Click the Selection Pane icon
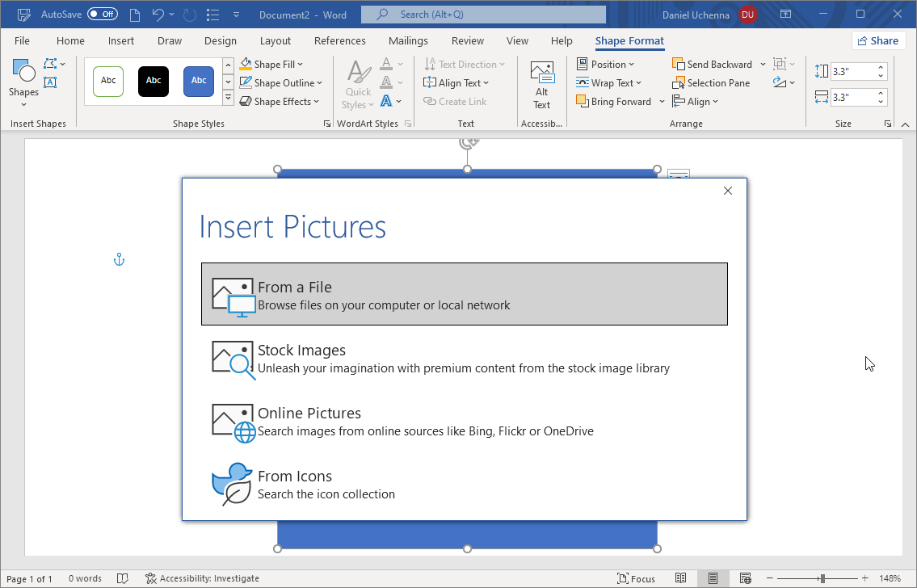Viewport: 917px width, 588px height. [679, 83]
